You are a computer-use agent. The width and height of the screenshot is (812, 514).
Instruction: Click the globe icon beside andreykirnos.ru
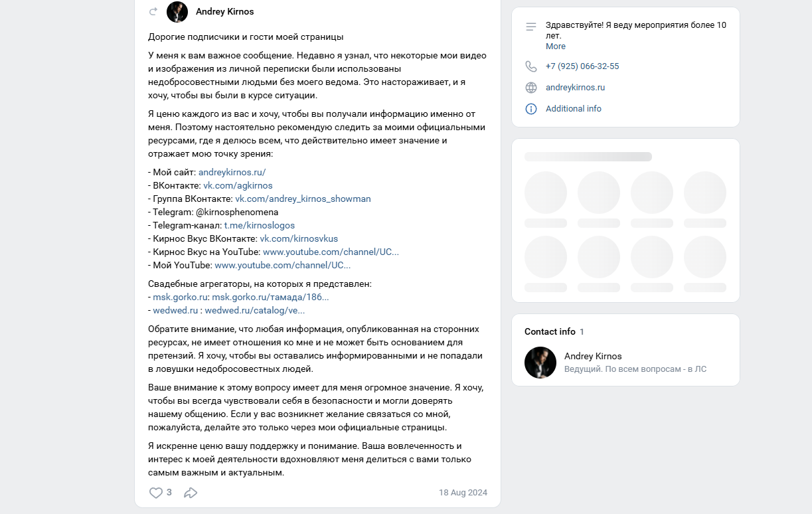point(530,87)
